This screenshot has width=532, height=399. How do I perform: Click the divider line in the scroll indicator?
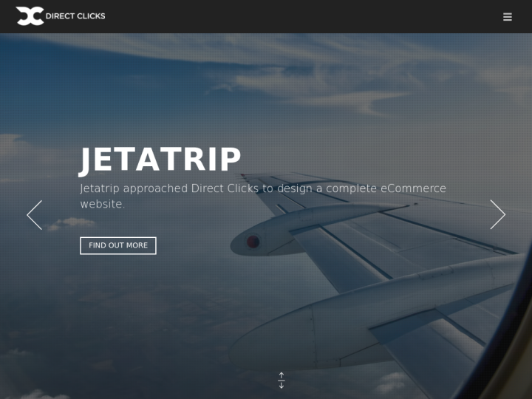(282, 381)
